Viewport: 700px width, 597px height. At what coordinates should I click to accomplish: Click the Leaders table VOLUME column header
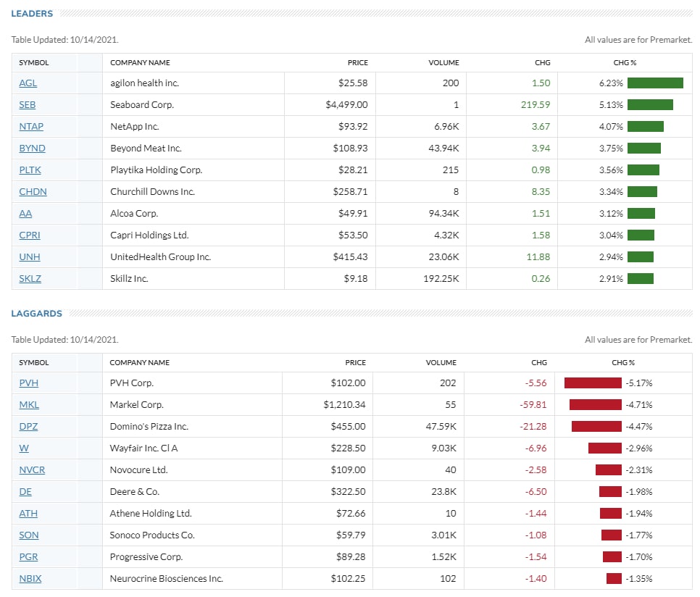(x=443, y=63)
